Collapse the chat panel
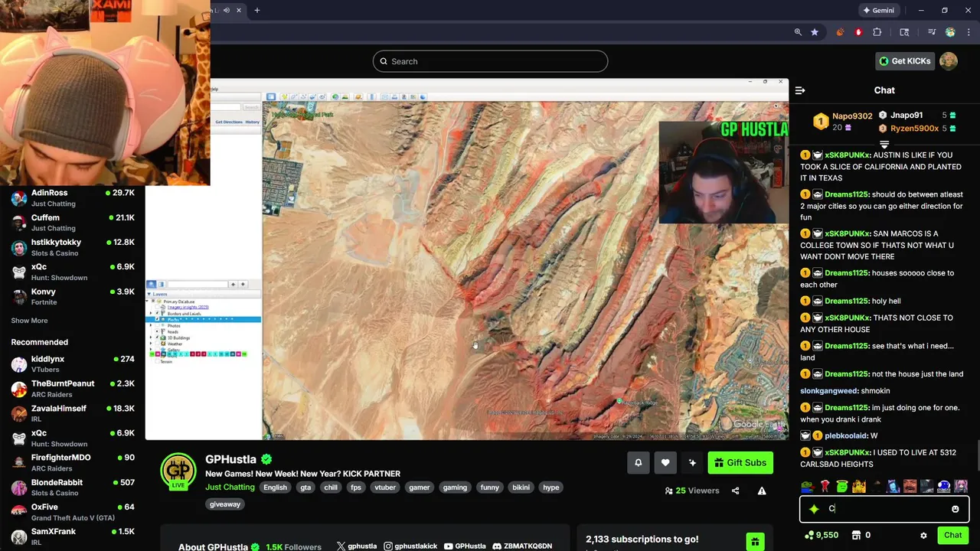The width and height of the screenshot is (980, 551). point(800,90)
